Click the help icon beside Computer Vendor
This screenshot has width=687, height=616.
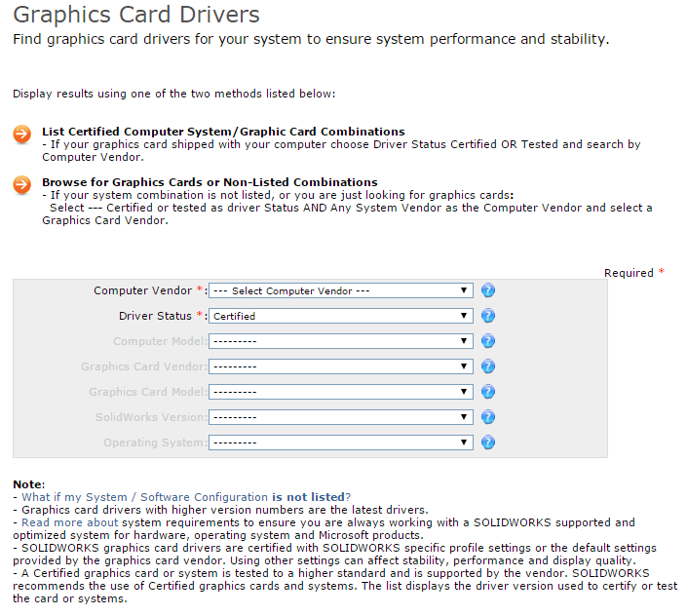pyautogui.click(x=487, y=290)
